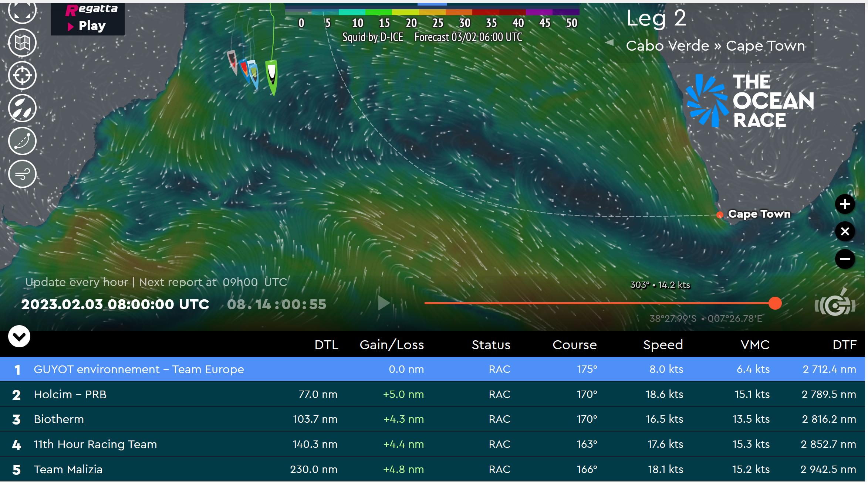Toggle fullscreen view icon
This screenshot has width=868, height=487.
click(22, 11)
